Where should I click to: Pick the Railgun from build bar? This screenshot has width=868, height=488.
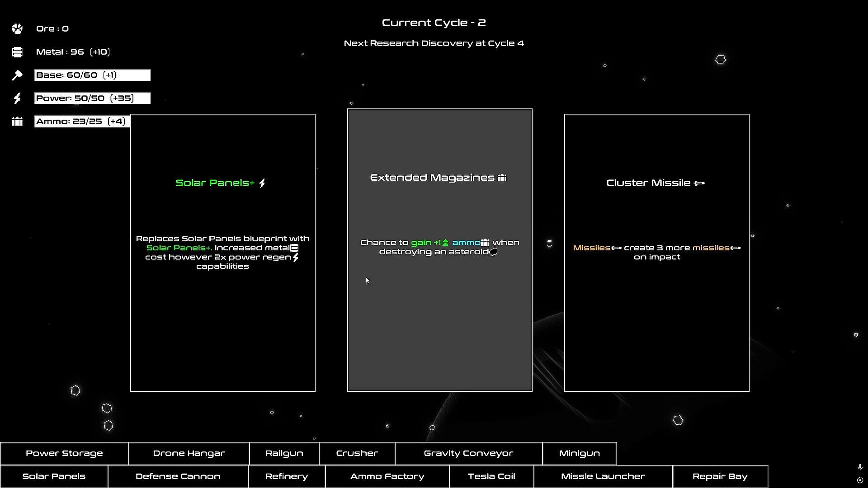pos(284,453)
